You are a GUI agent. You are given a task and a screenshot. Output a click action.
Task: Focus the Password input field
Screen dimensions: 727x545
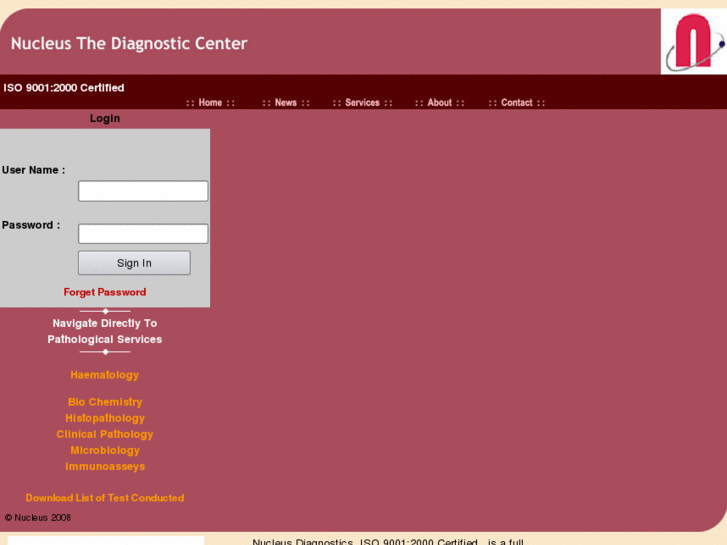tap(143, 234)
